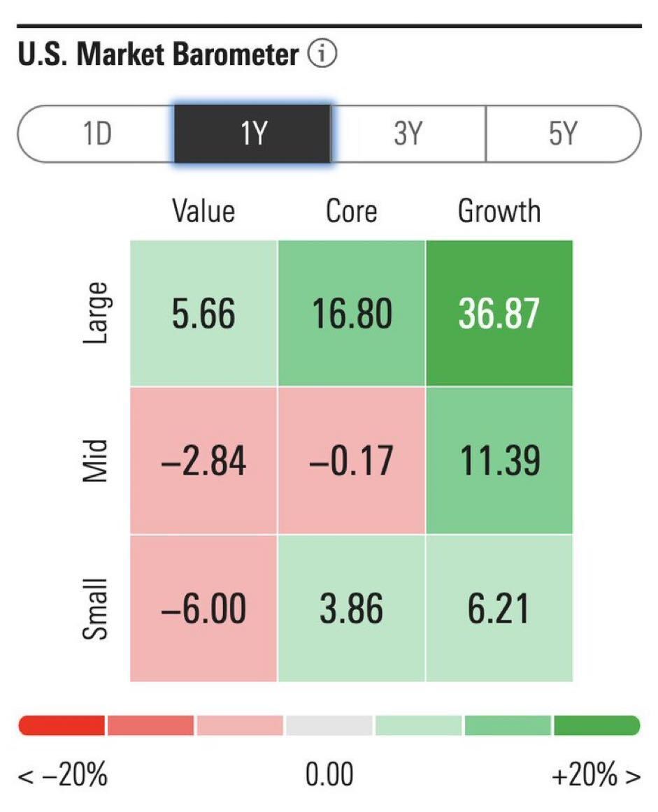The height and width of the screenshot is (812, 658).
Task: Click the darkest green legend swatch
Action: click(x=596, y=725)
